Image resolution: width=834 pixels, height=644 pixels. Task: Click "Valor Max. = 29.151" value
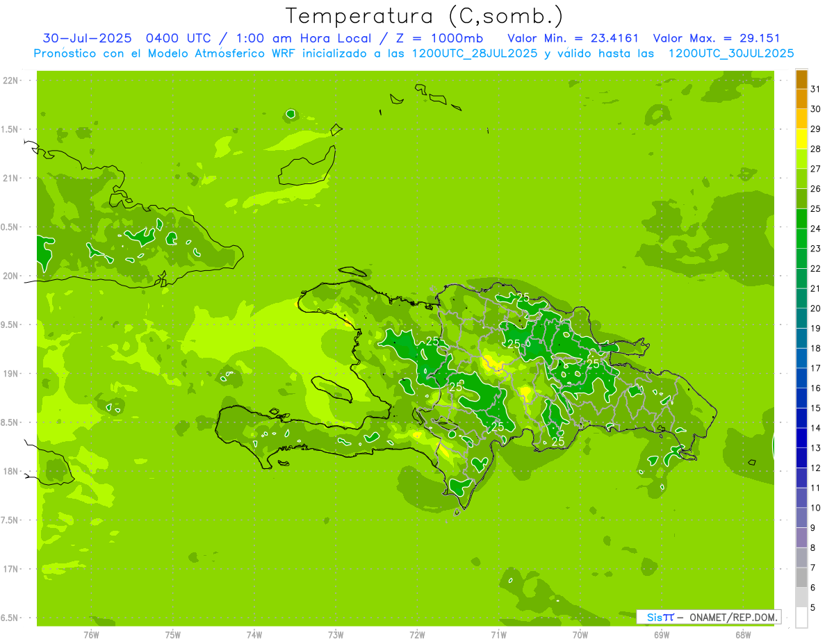click(x=717, y=38)
